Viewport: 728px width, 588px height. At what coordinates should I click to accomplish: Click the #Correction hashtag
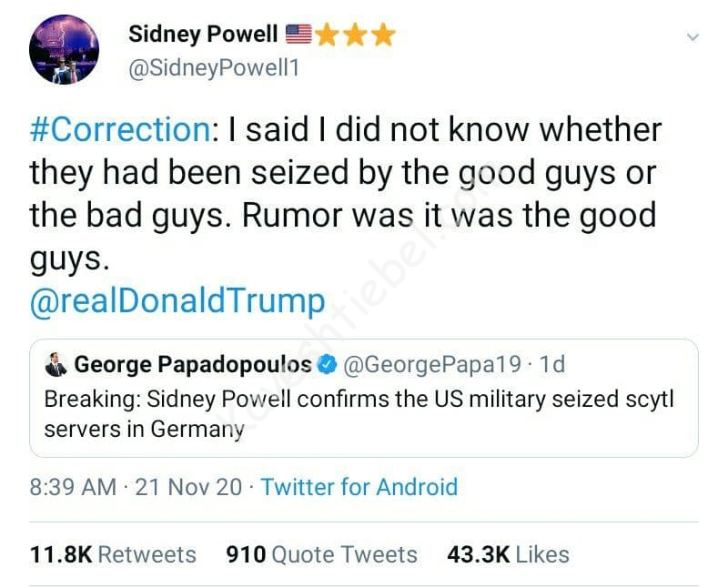tap(120, 129)
